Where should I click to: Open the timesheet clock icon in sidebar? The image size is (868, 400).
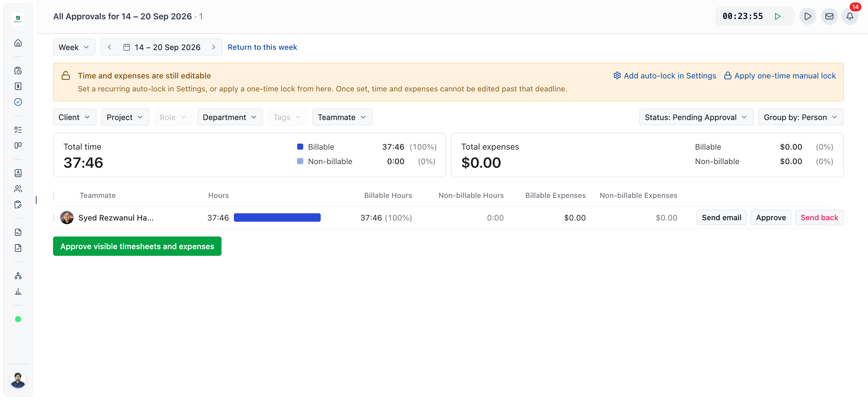pos(18,71)
